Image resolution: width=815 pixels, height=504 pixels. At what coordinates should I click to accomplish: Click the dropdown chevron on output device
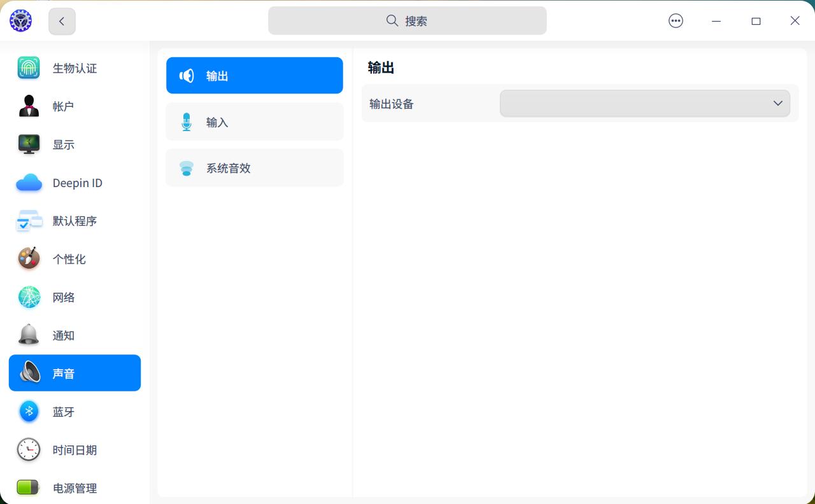[x=777, y=103]
